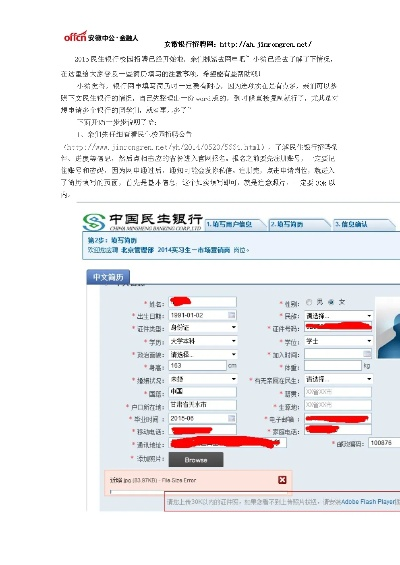The height and width of the screenshot is (565, 400).
Task: Click the 生源地 input field
Action: coord(338,405)
